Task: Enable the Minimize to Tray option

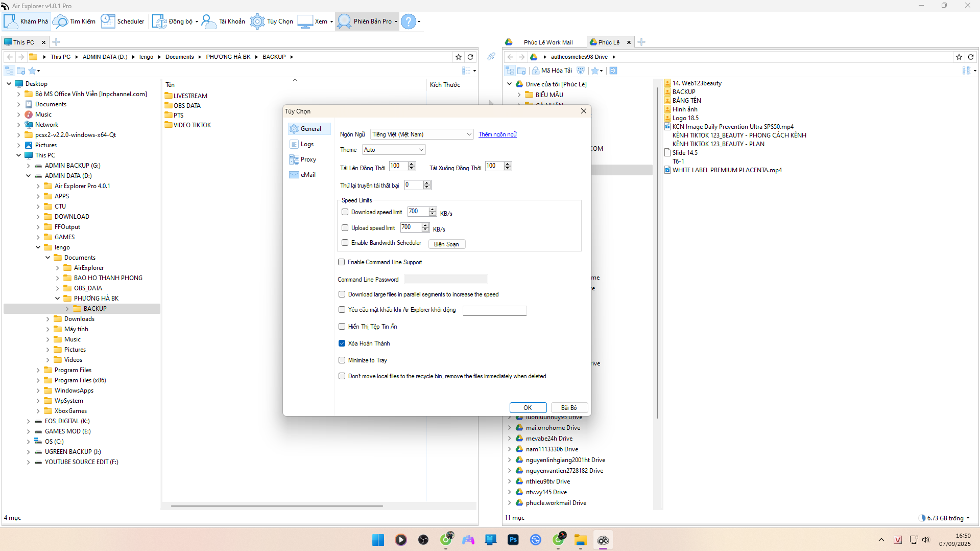Action: (x=342, y=360)
